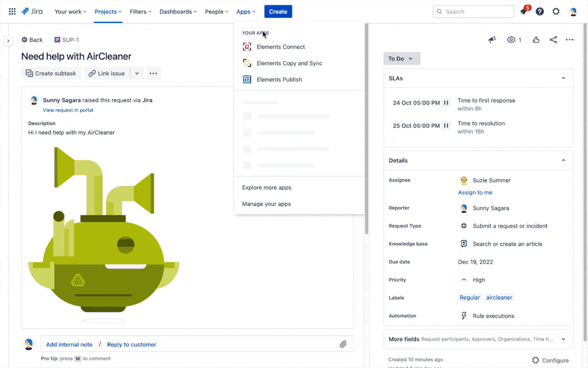Click the Elements Copy and Sync icon
This screenshot has height=368, width=588.
click(x=247, y=63)
